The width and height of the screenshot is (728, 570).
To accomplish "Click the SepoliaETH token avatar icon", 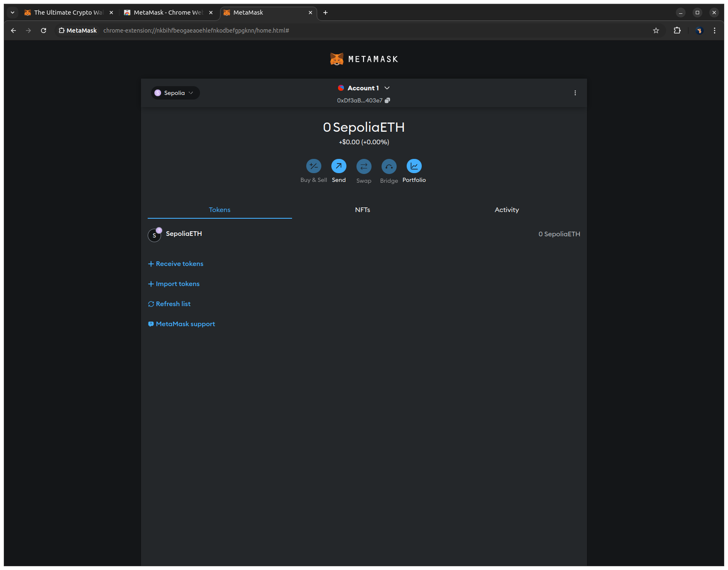I will coord(154,235).
